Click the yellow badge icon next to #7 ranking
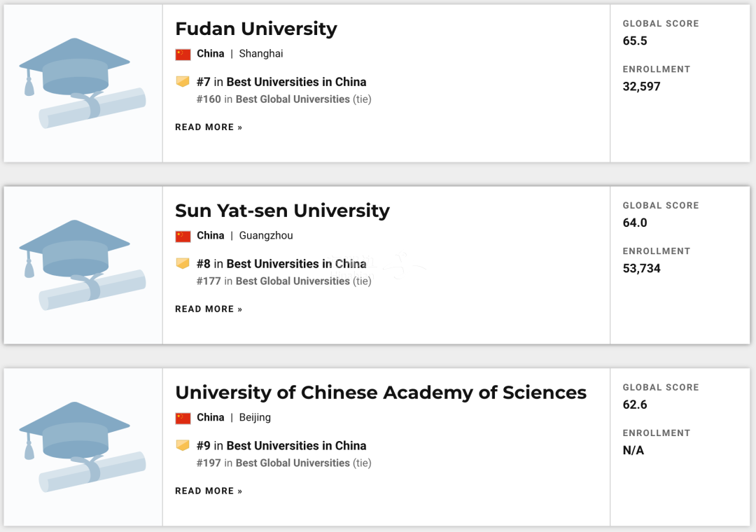This screenshot has height=532, width=756. [183, 81]
